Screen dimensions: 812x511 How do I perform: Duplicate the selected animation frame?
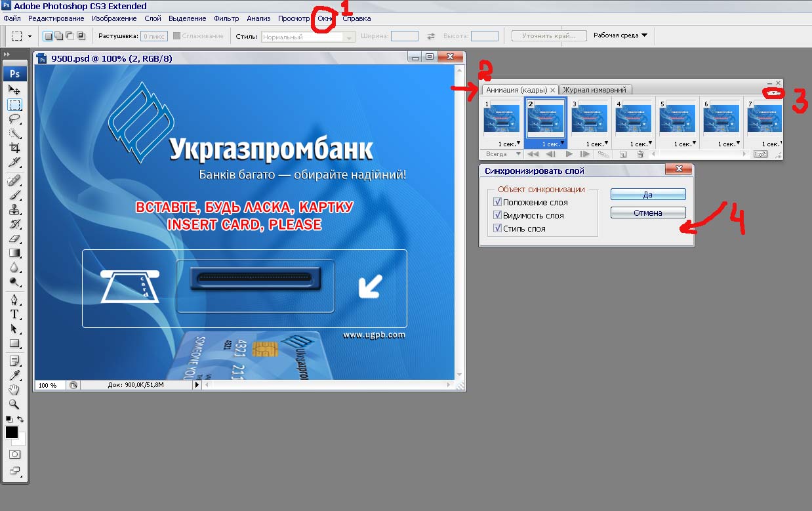[x=622, y=154]
